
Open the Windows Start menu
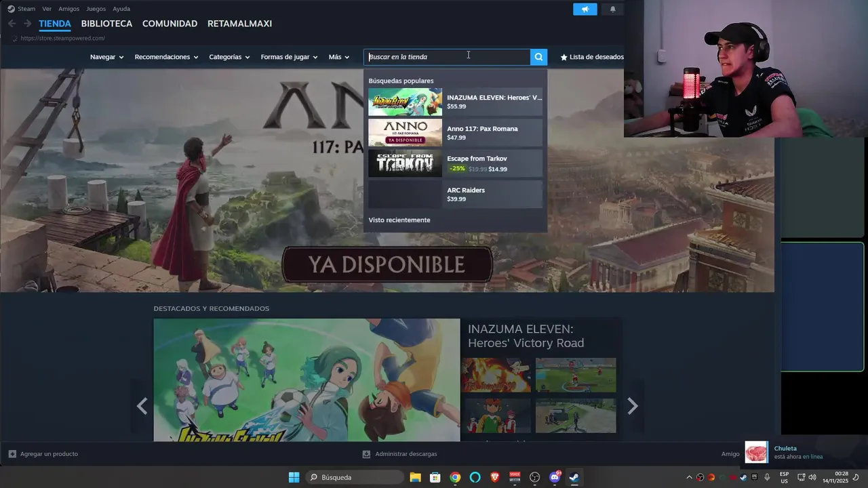294,477
